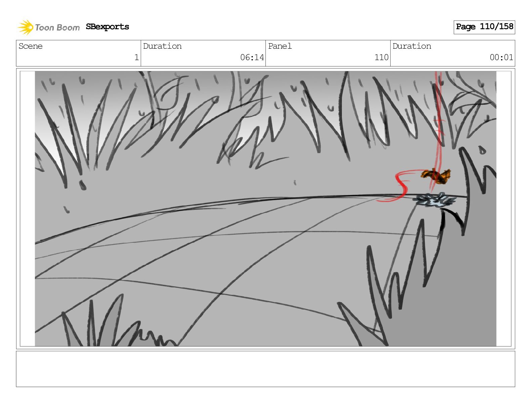
Task: Click the Toon Boom logo icon
Action: click(x=26, y=27)
